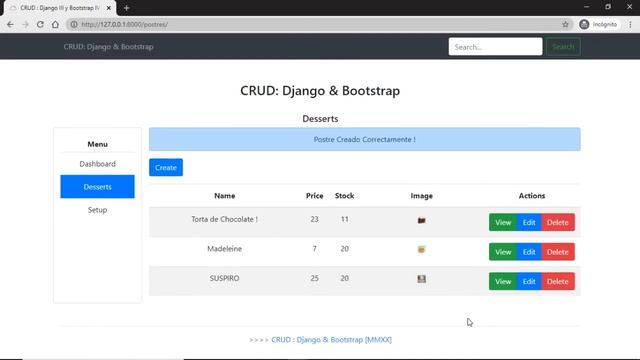Image resolution: width=640 pixels, height=360 pixels.
Task: Delete the Torta de Chocolate row
Action: pos(558,222)
